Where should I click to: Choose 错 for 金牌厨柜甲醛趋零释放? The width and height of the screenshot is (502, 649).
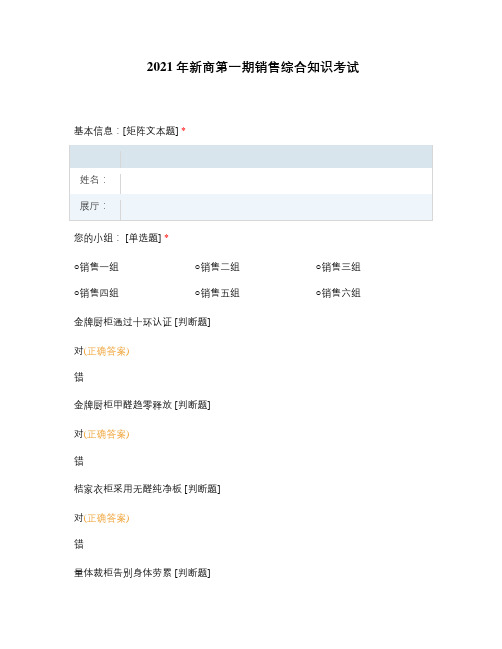coord(79,461)
